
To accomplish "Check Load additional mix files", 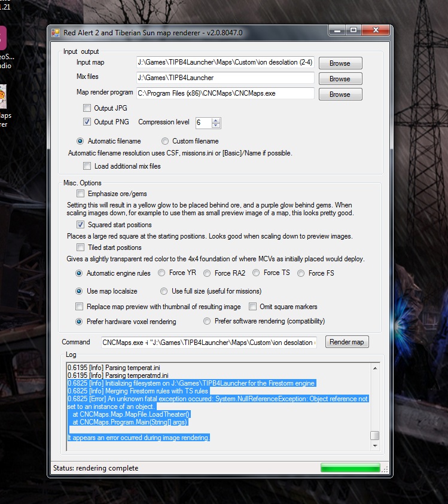I will pos(87,166).
